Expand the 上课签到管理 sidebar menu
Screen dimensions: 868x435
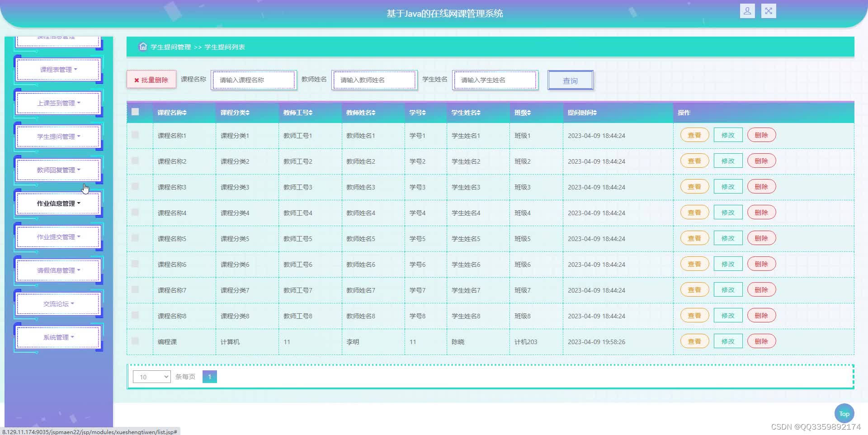click(x=58, y=103)
